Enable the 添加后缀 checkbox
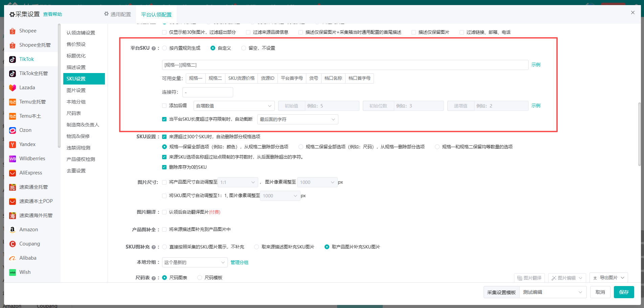Image resolution: width=644 pixels, height=308 pixels. [164, 105]
